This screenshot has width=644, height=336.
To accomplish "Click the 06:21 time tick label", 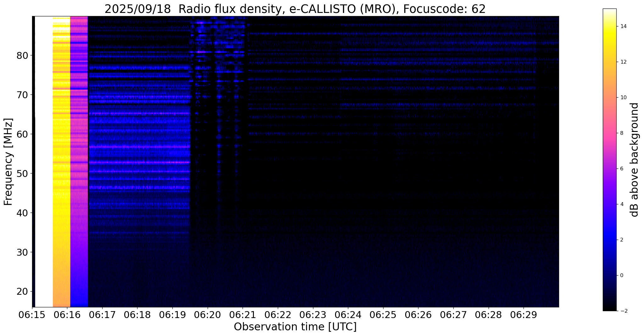I will [x=243, y=315].
